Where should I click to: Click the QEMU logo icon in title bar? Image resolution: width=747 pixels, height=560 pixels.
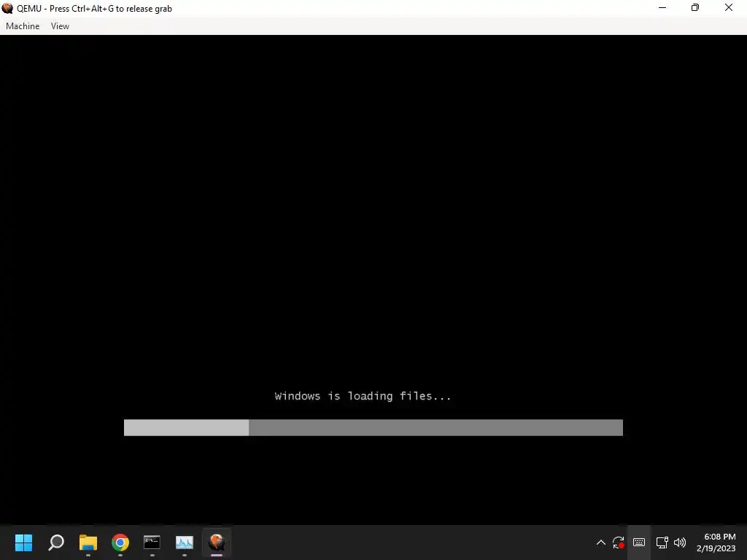tap(7, 8)
